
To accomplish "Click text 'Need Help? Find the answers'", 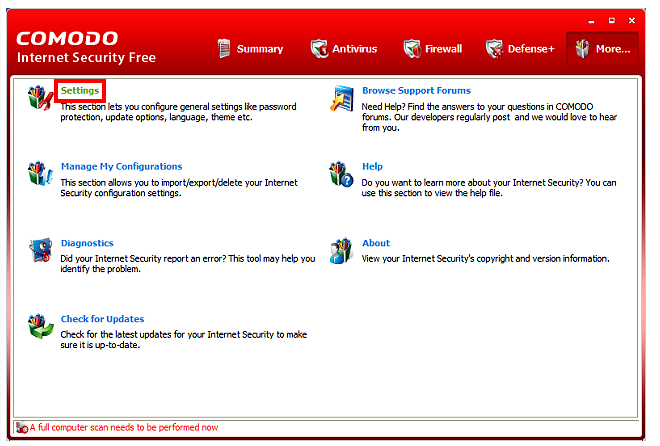I will (x=489, y=117).
